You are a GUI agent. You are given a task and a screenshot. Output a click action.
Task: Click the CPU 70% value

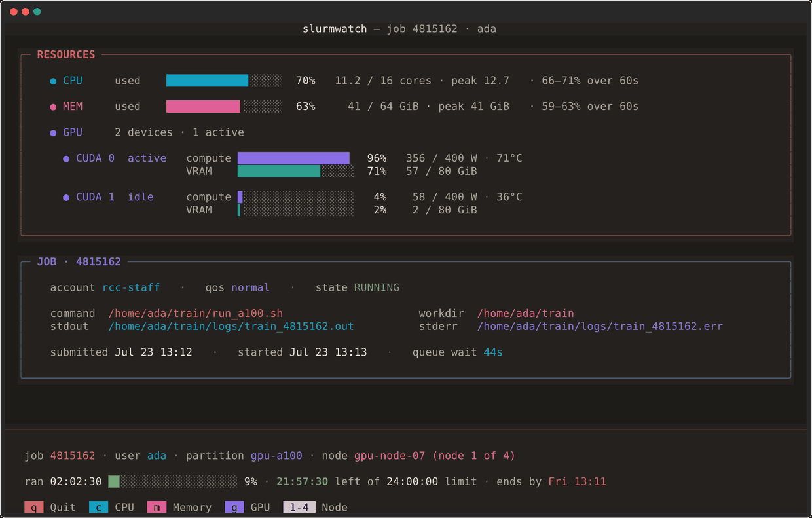pyautogui.click(x=305, y=81)
